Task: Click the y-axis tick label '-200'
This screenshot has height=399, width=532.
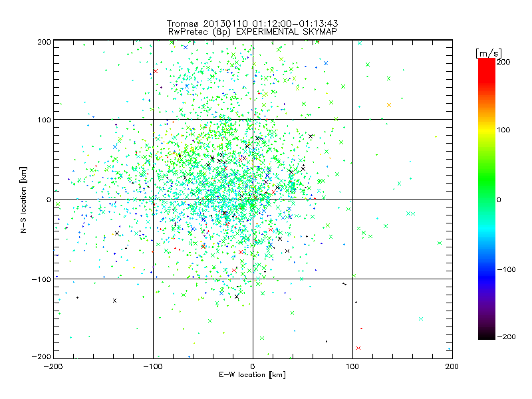Action: tap(41, 356)
